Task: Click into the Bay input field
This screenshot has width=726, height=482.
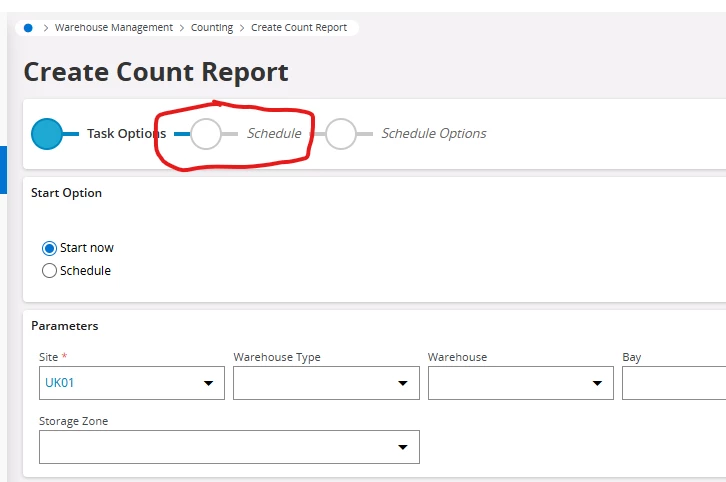Action: pos(674,383)
